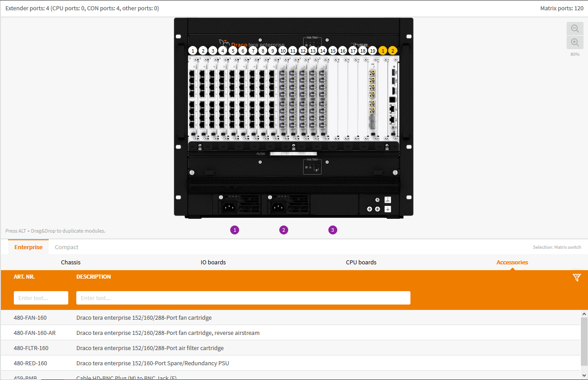Open the table filter funnel icon
The width and height of the screenshot is (588, 380).
[576, 278]
